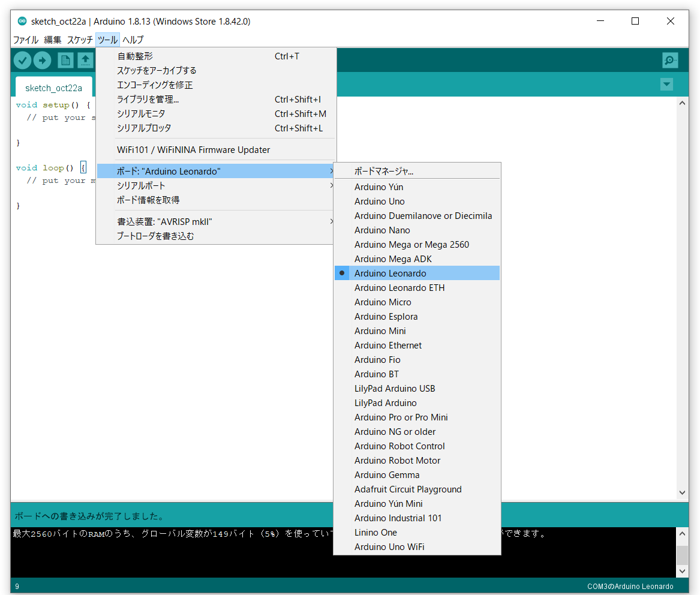Select Adafruit Circuit Playground board
Viewport: 700px width, 595px height.
point(417,489)
